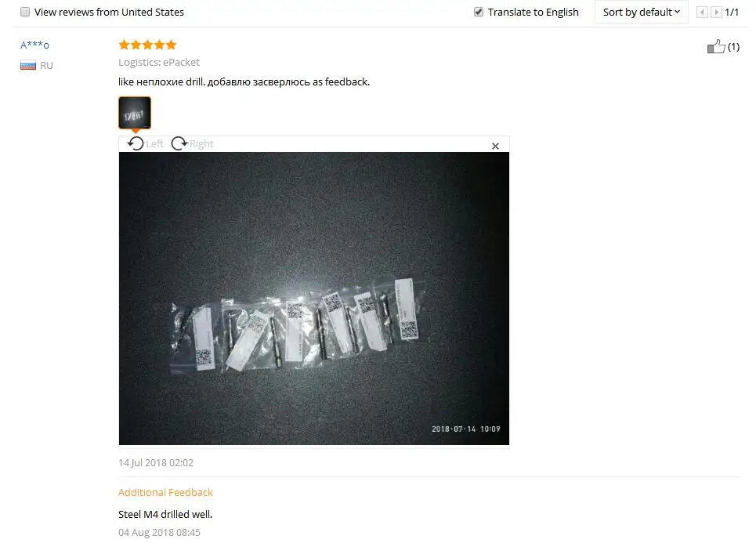Go to the next reviews page arrow
Viewport: 756px width, 543px height.
point(717,12)
